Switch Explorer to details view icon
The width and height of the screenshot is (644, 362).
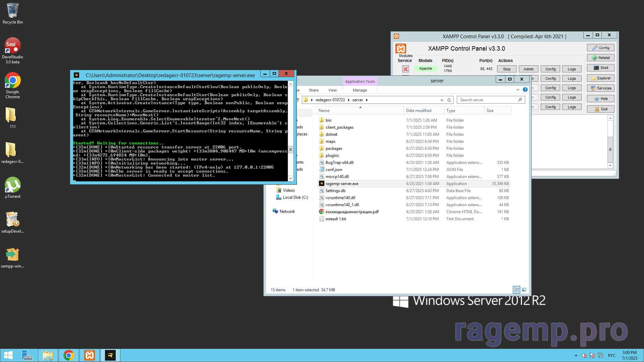coord(517,290)
